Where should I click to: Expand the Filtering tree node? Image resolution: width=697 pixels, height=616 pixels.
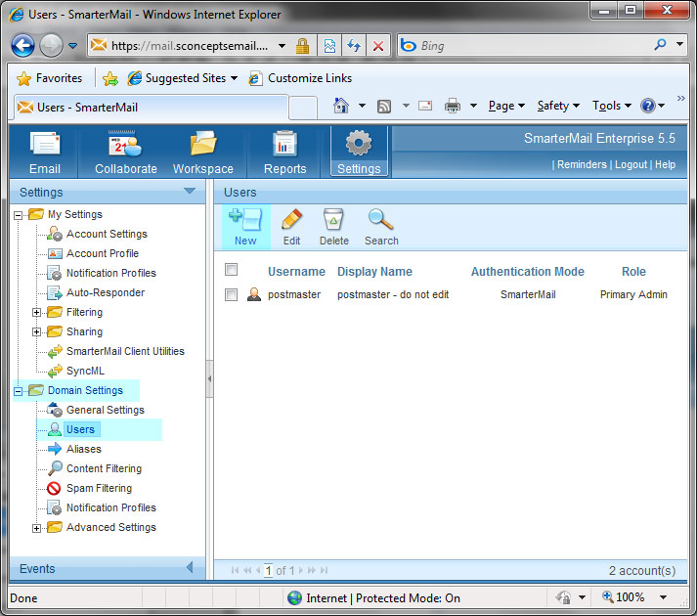tap(37, 312)
